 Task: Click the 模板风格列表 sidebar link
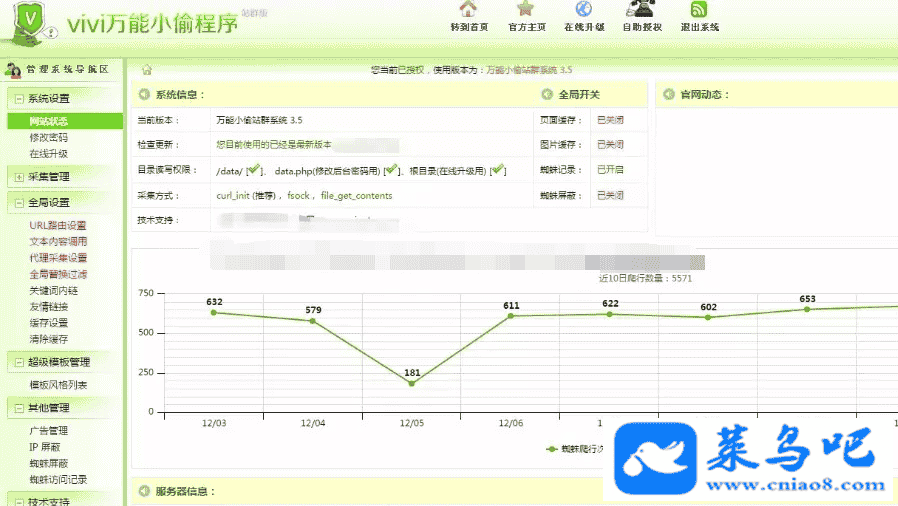[58, 385]
